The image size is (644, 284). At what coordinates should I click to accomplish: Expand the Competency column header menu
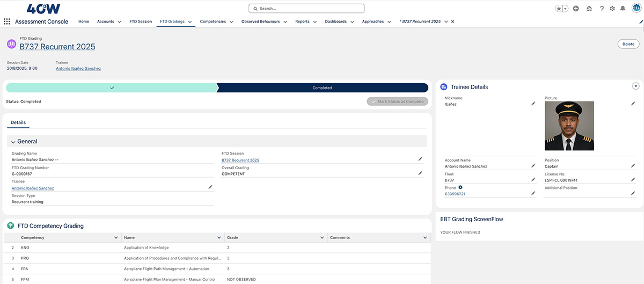tap(116, 237)
